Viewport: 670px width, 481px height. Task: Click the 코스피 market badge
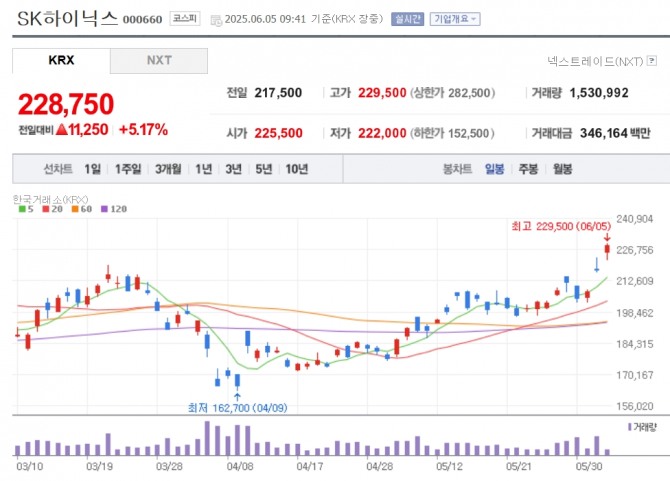(184, 19)
